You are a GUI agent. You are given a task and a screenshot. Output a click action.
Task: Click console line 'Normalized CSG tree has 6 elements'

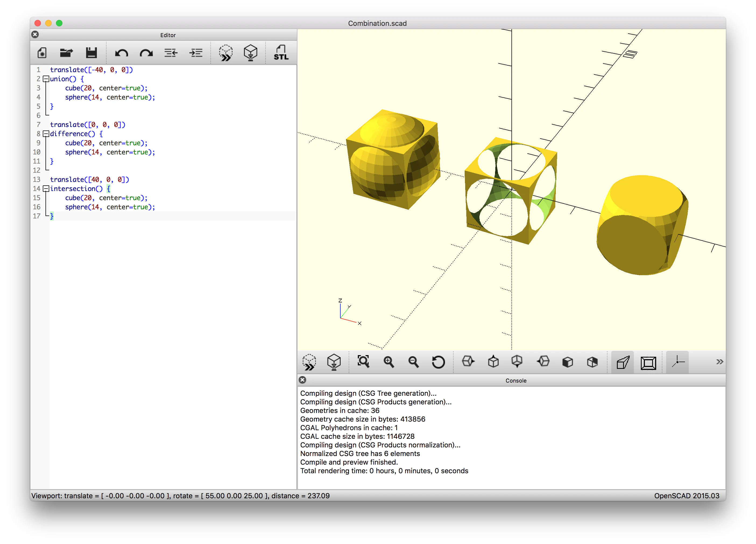(360, 453)
